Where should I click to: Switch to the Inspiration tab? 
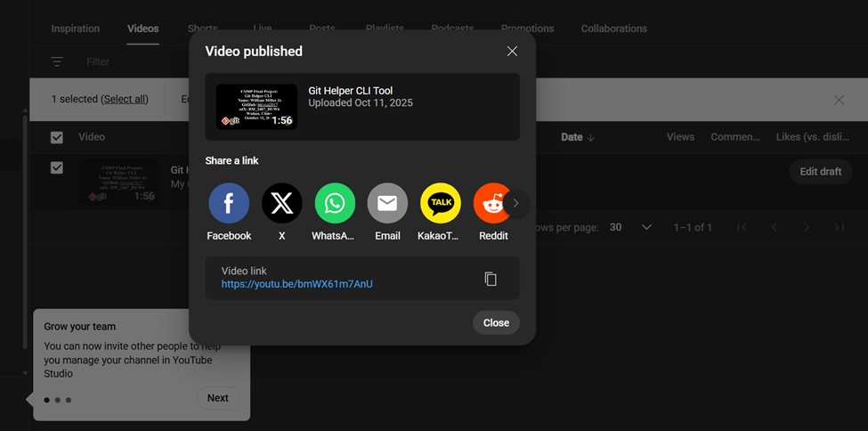[x=76, y=28]
